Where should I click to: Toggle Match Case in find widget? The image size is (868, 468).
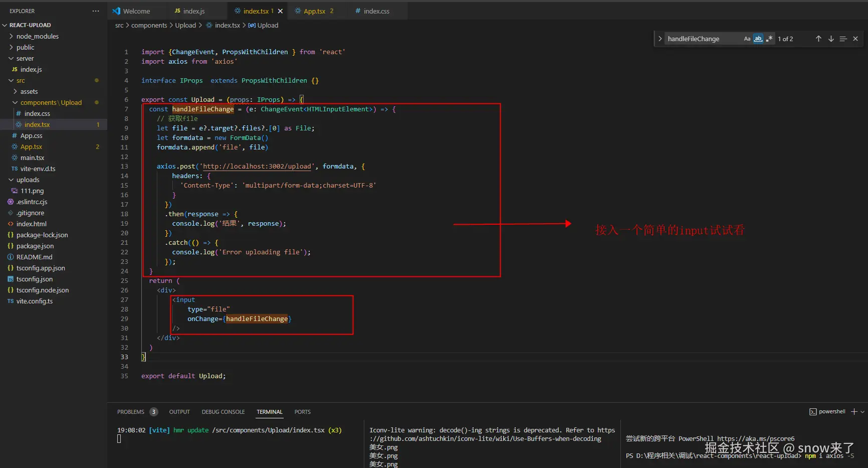click(x=747, y=39)
